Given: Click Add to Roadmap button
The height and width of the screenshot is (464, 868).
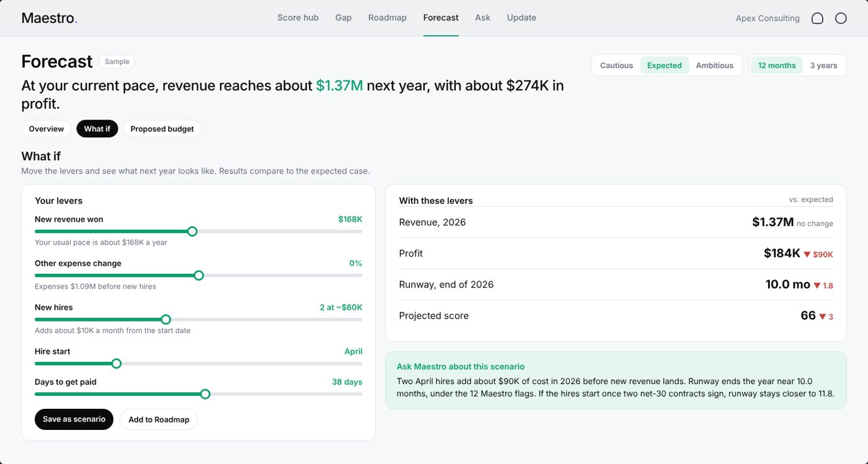Looking at the screenshot, I should point(159,419).
